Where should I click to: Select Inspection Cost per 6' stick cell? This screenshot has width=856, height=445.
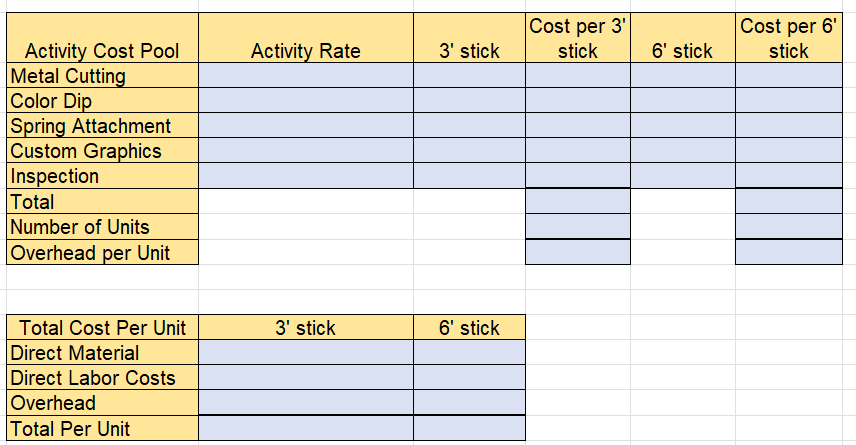789,176
